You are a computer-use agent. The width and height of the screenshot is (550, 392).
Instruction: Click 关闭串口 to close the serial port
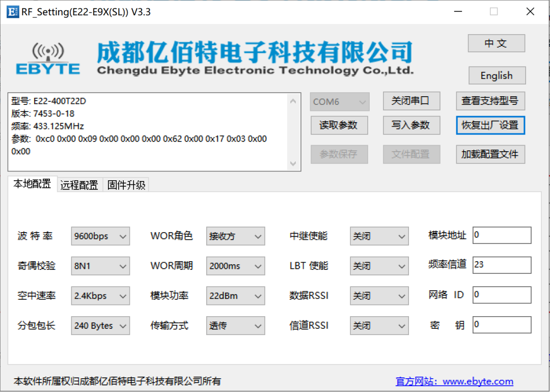click(411, 101)
